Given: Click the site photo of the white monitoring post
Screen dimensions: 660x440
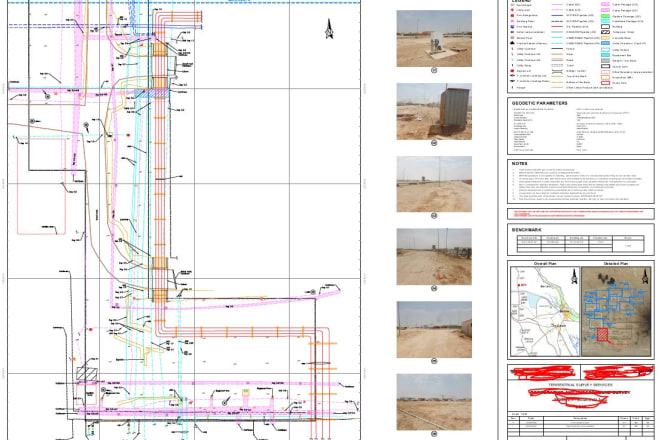Looking at the screenshot, I should [434, 38].
